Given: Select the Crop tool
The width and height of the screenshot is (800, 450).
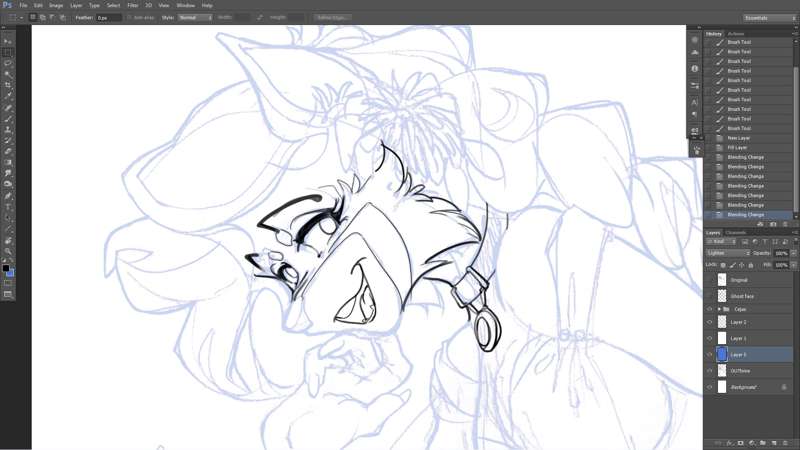Looking at the screenshot, I should pyautogui.click(x=8, y=85).
